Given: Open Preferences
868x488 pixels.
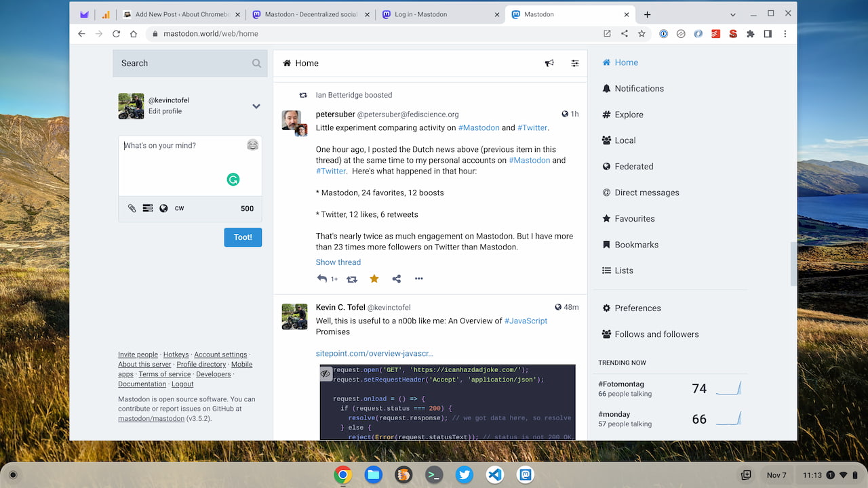Looking at the screenshot, I should pos(631,308).
